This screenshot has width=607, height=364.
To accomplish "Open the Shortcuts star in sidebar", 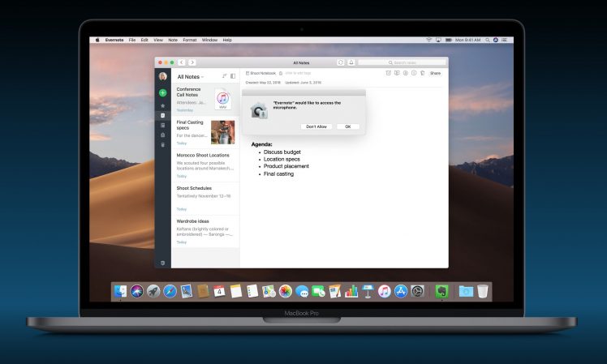I will point(163,105).
